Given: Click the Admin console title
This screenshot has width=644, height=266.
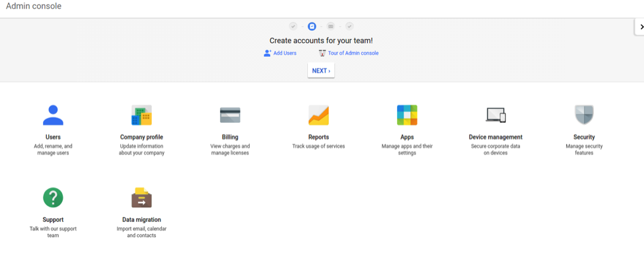Looking at the screenshot, I should (34, 6).
